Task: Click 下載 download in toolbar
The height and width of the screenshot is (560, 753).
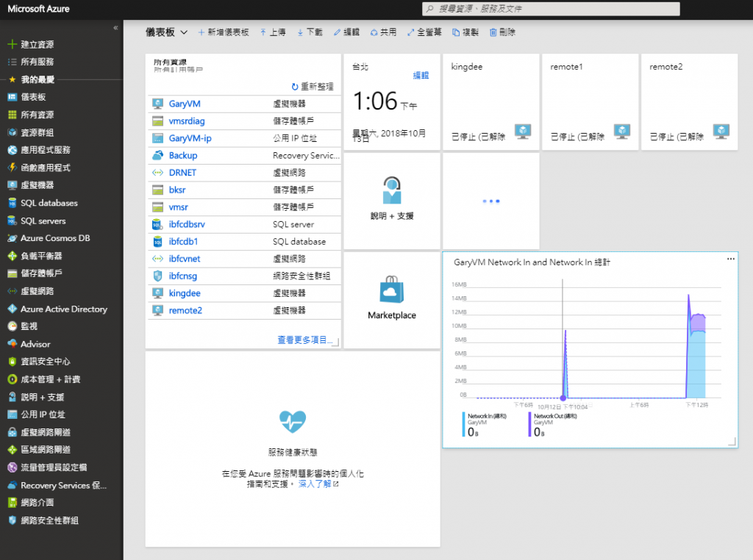Action: pyautogui.click(x=310, y=32)
